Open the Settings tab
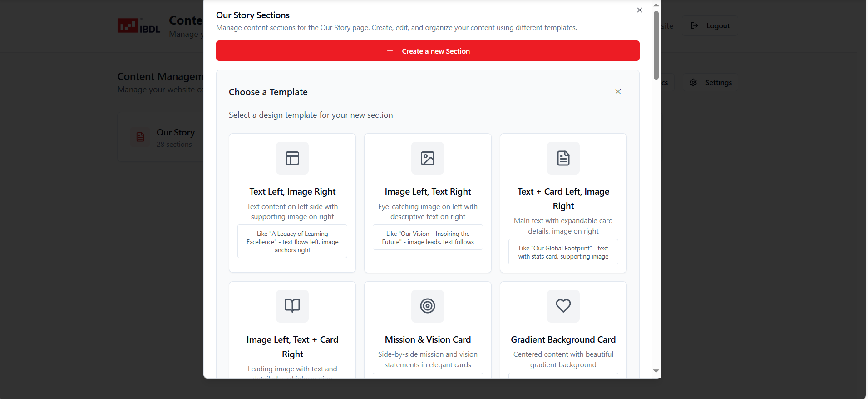 (711, 83)
